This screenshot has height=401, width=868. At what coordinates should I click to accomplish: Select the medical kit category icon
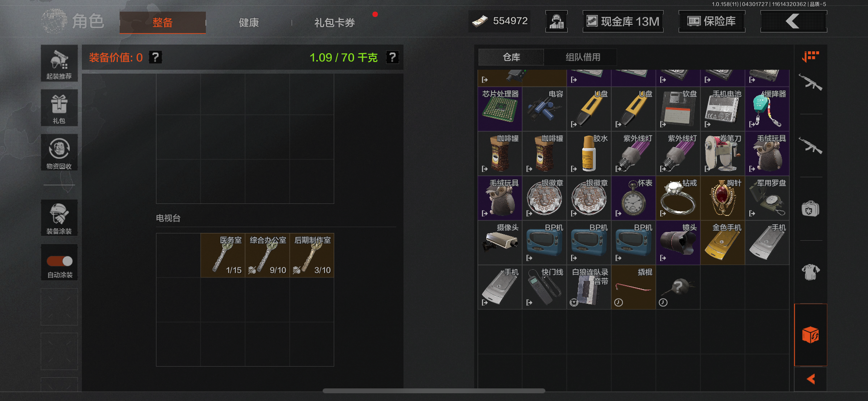[x=810, y=209]
